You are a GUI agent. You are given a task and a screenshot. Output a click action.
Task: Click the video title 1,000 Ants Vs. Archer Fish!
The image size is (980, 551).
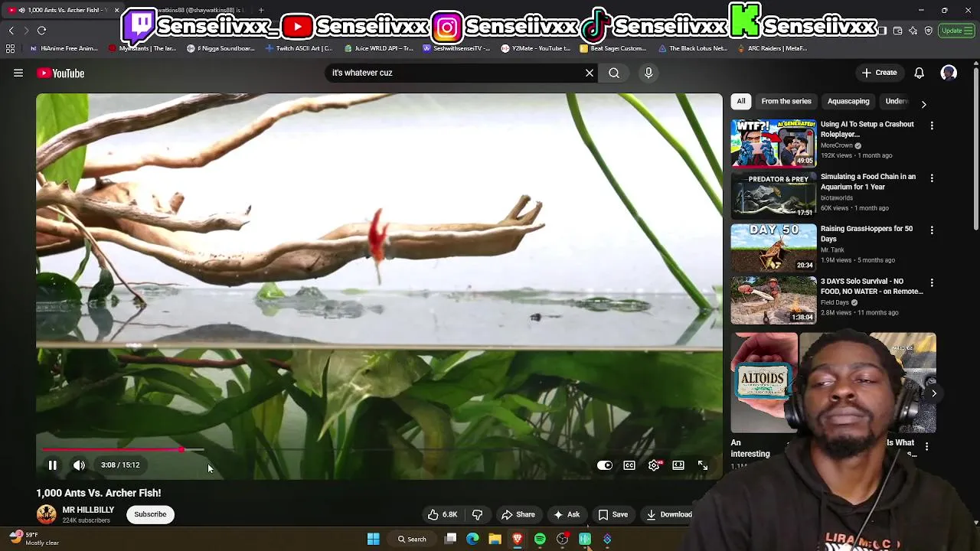(99, 493)
